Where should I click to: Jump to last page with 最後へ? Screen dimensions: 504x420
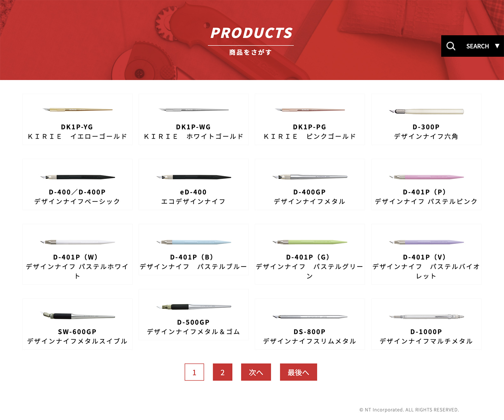(x=298, y=372)
